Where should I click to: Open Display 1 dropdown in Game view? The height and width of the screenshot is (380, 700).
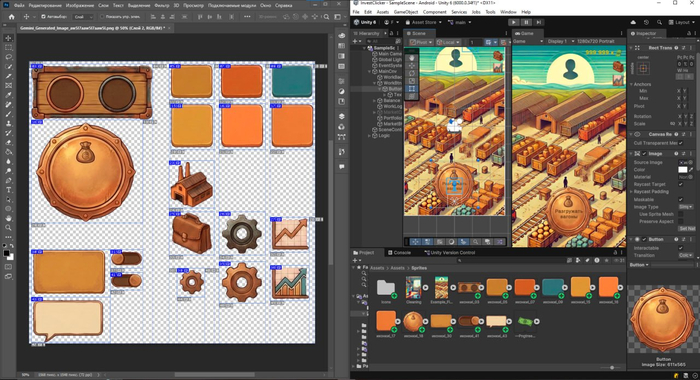pos(561,42)
